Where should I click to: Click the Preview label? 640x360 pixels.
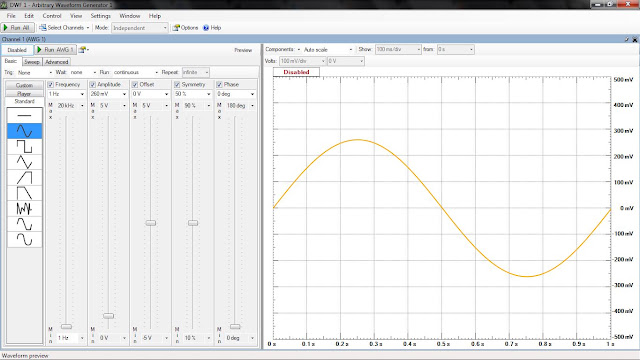click(x=243, y=50)
